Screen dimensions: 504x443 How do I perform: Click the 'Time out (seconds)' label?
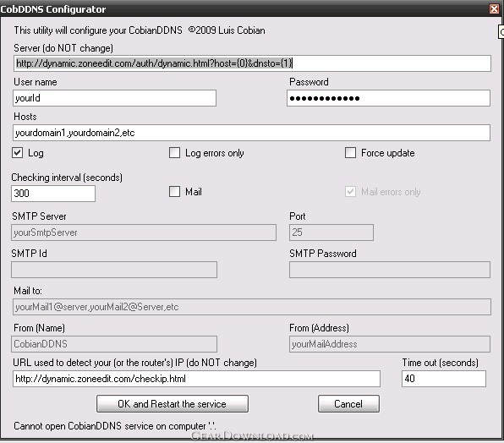[440, 363]
